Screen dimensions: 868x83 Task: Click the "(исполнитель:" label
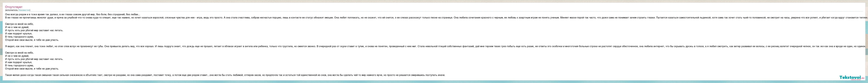click(11, 10)
